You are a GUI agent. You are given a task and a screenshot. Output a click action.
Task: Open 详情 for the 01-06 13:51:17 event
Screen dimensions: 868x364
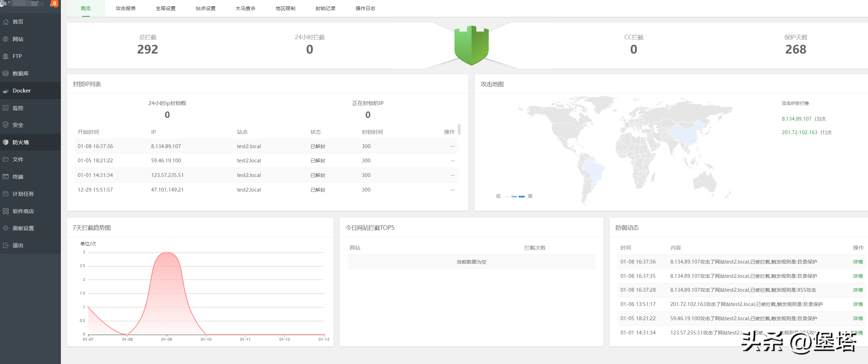pyautogui.click(x=858, y=304)
